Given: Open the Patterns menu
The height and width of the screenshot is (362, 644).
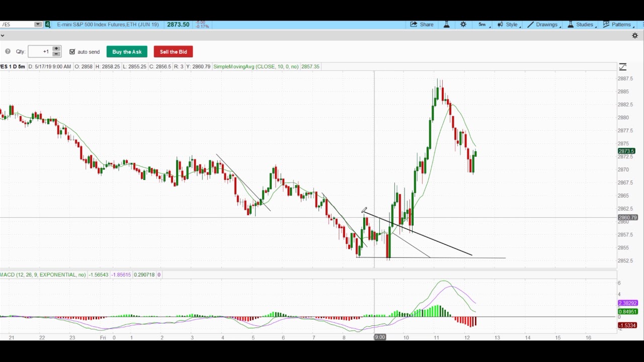Looking at the screenshot, I should tap(617, 25).
